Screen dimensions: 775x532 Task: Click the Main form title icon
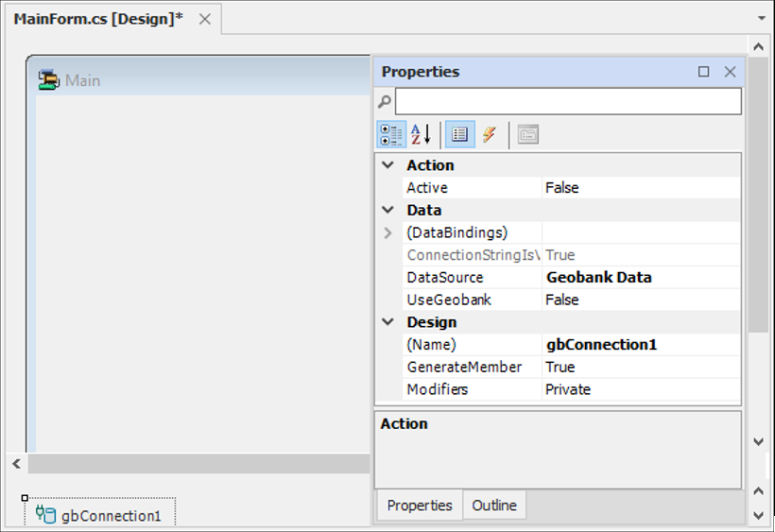(x=48, y=80)
